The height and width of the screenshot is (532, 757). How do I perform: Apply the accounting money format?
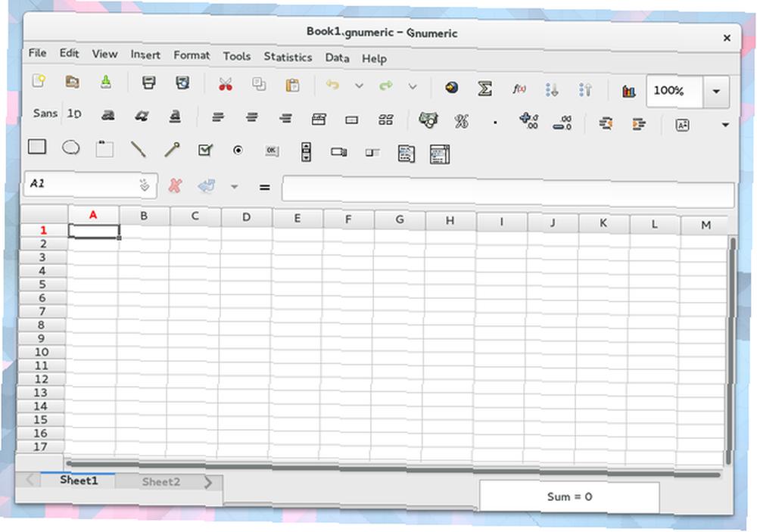pos(428,120)
